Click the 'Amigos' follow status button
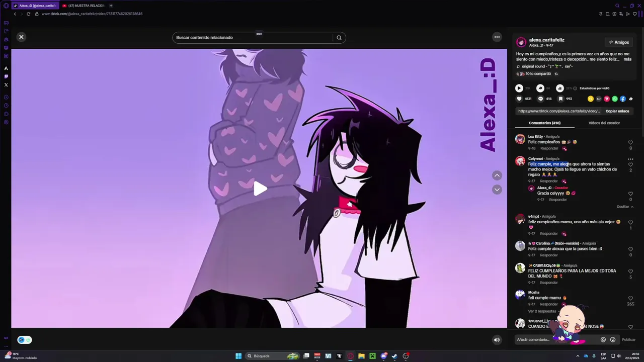 click(x=618, y=42)
